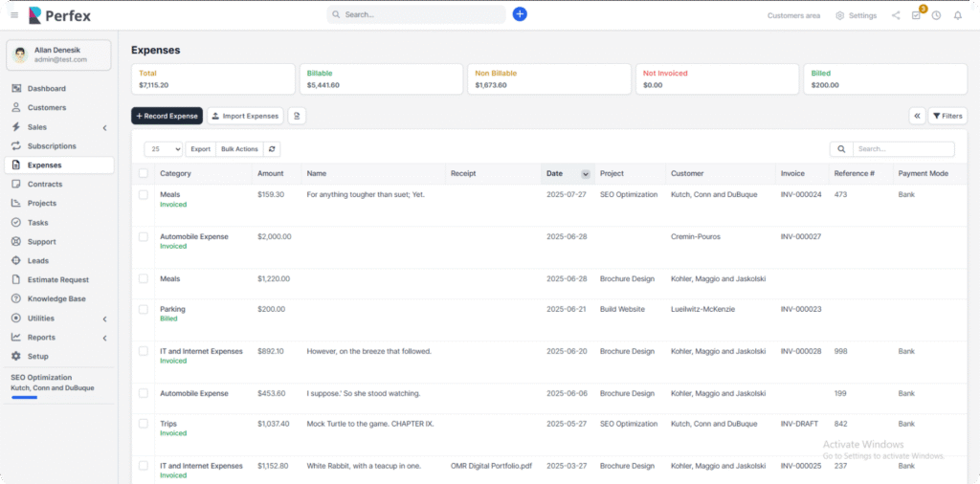Open the to-do checklist icon with badge

pos(916,15)
